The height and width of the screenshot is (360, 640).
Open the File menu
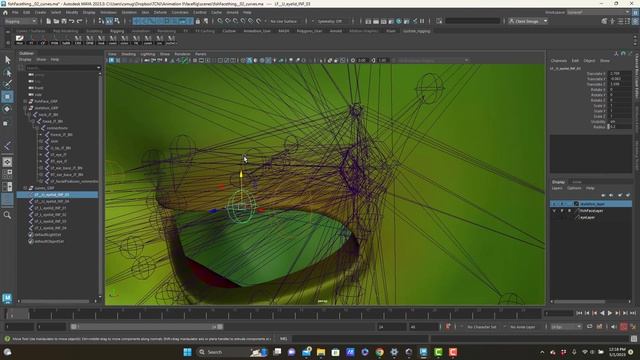click(15, 13)
